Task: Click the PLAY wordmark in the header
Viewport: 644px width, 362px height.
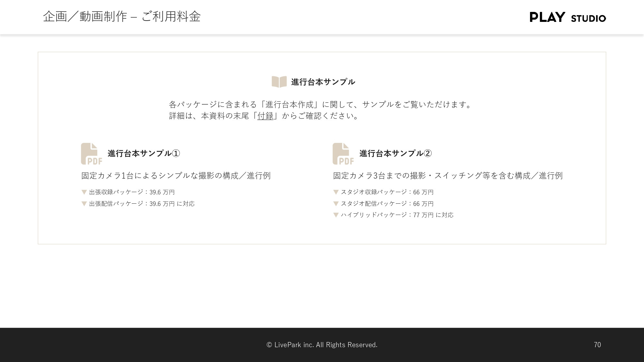Action: (547, 18)
